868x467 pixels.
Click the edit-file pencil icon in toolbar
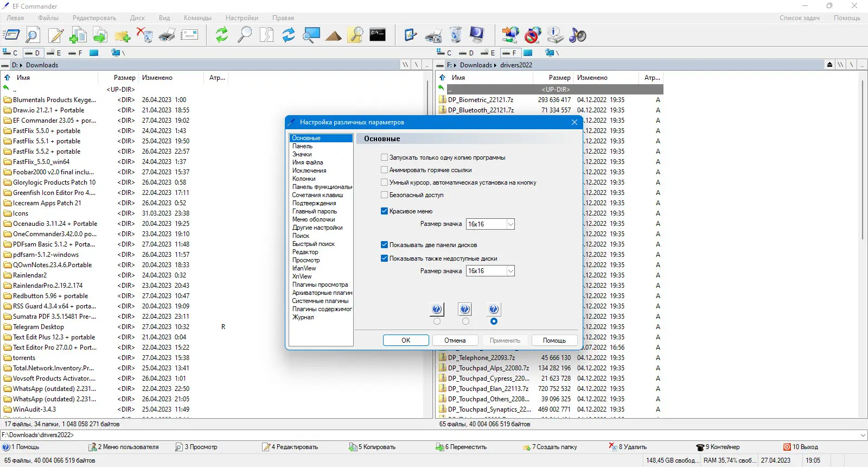[x=55, y=35]
